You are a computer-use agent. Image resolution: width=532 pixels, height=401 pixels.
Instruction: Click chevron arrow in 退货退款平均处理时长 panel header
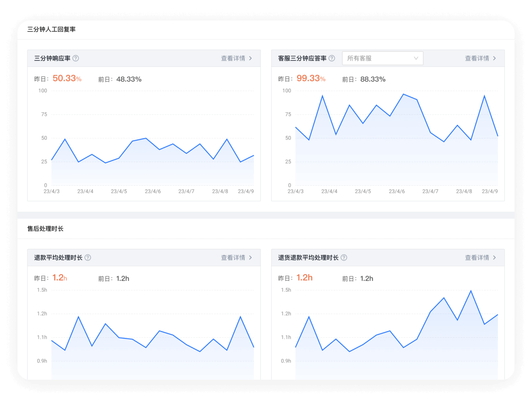494,257
